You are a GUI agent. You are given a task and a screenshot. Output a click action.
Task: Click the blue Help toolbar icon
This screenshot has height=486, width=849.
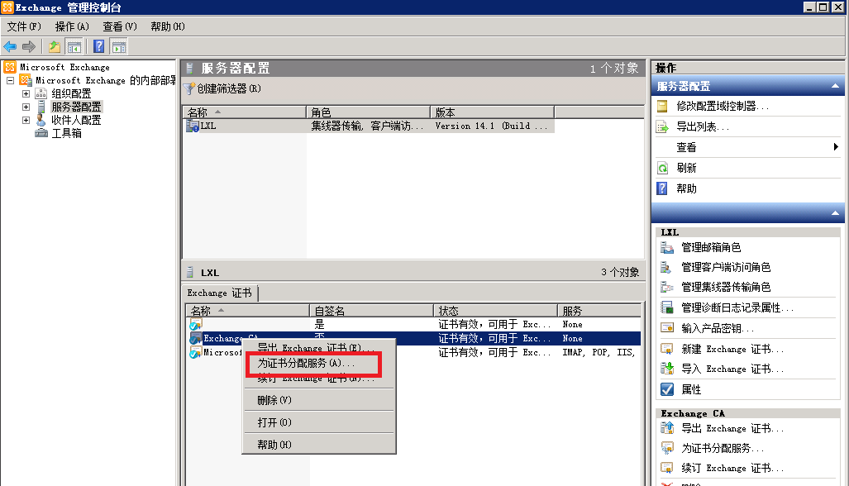coord(98,47)
